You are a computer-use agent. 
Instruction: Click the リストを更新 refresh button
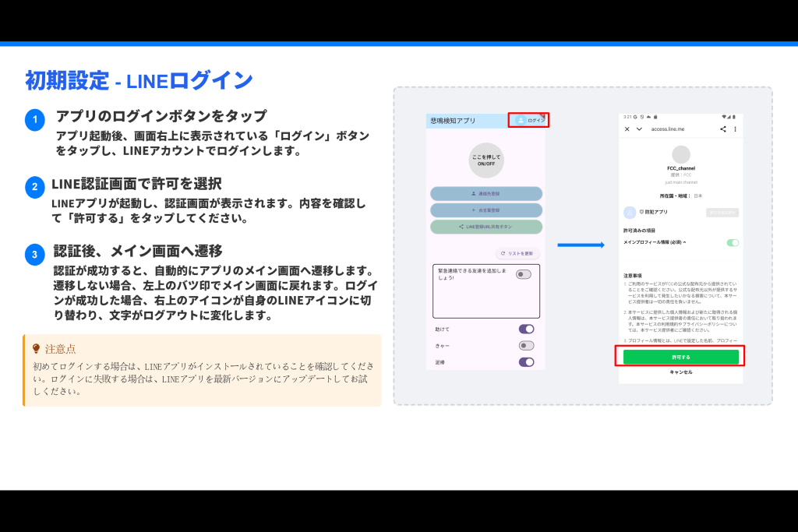pos(517,253)
